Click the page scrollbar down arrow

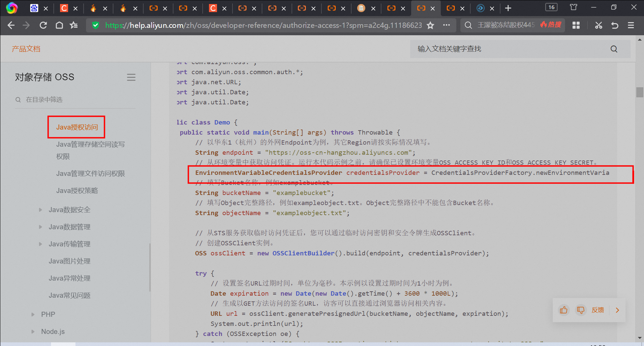[x=640, y=338]
